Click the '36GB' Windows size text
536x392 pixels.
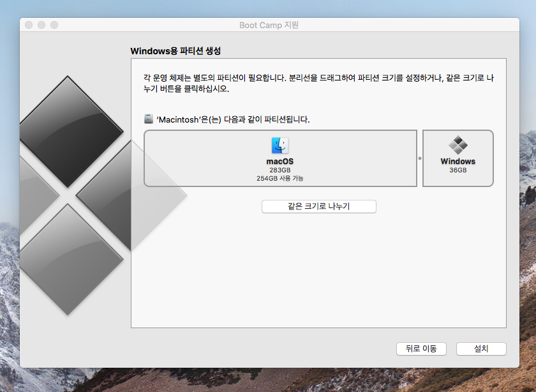tap(458, 170)
